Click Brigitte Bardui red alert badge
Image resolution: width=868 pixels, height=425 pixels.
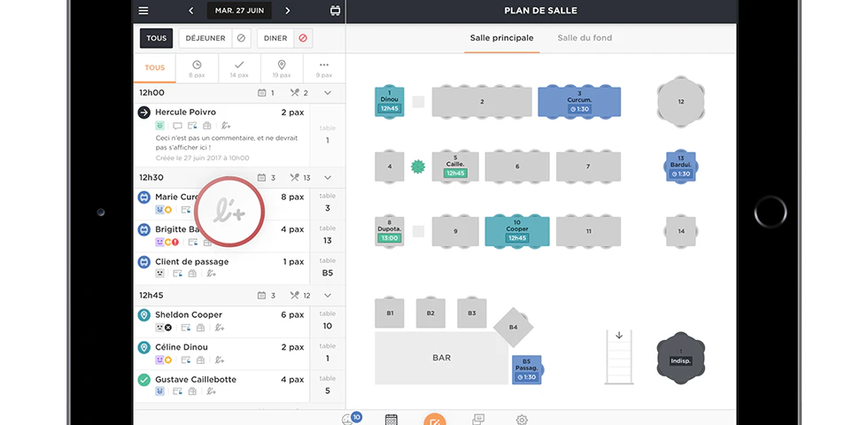coord(175,242)
